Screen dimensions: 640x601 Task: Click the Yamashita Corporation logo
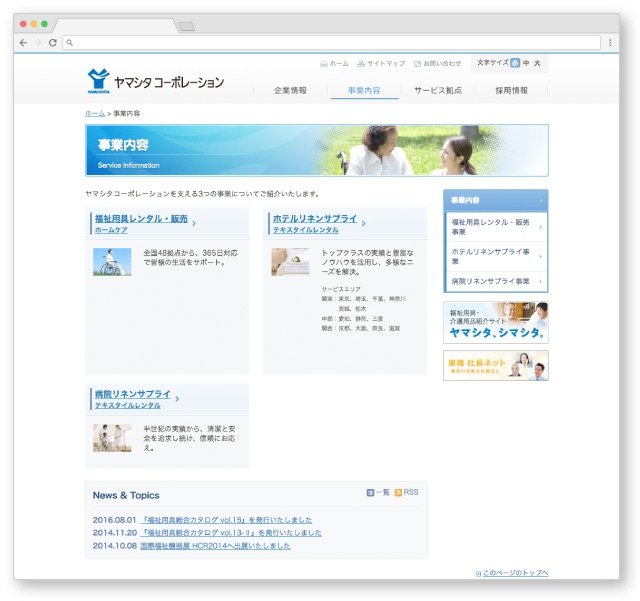[156, 81]
